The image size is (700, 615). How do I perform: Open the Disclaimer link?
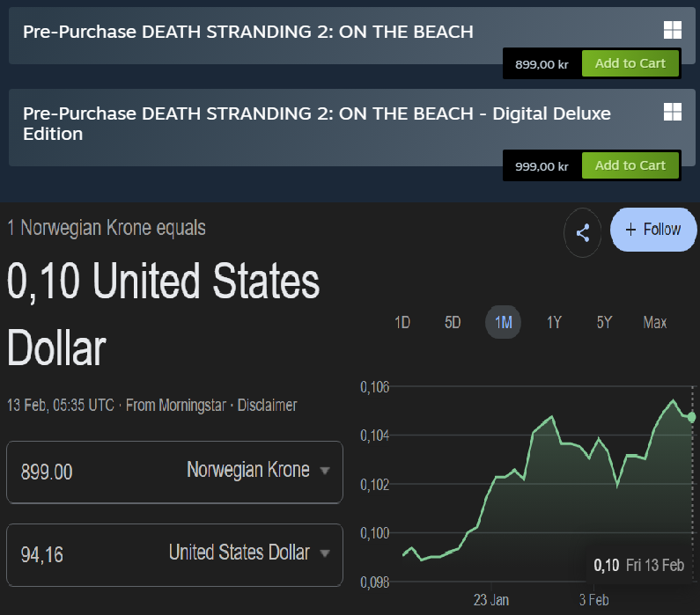point(267,405)
